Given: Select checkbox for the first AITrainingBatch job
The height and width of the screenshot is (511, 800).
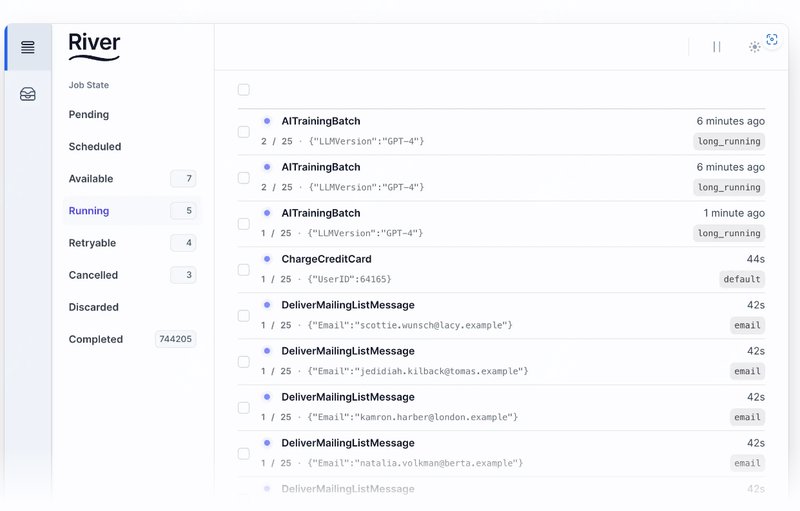Looking at the screenshot, I should (x=244, y=132).
